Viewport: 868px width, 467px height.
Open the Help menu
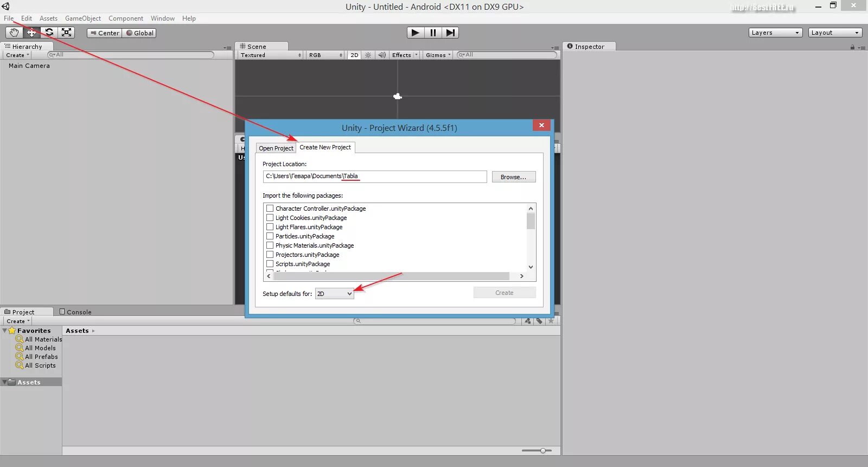(x=189, y=18)
